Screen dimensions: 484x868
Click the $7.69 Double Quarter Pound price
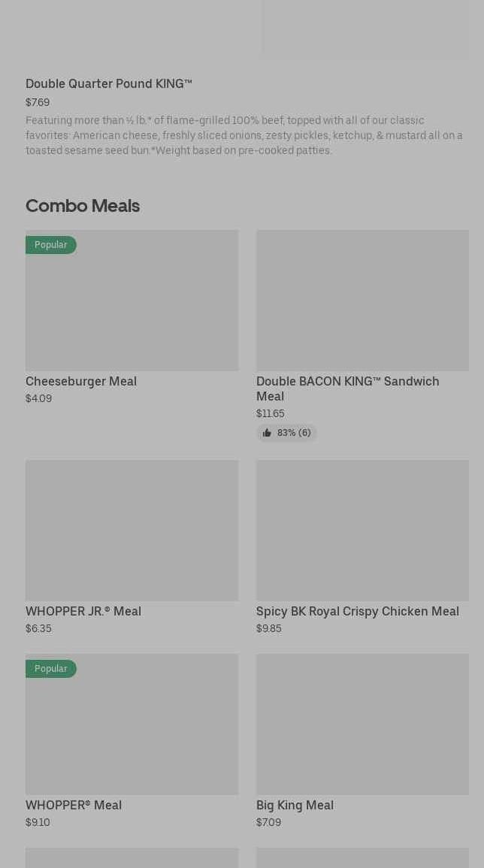(x=38, y=102)
